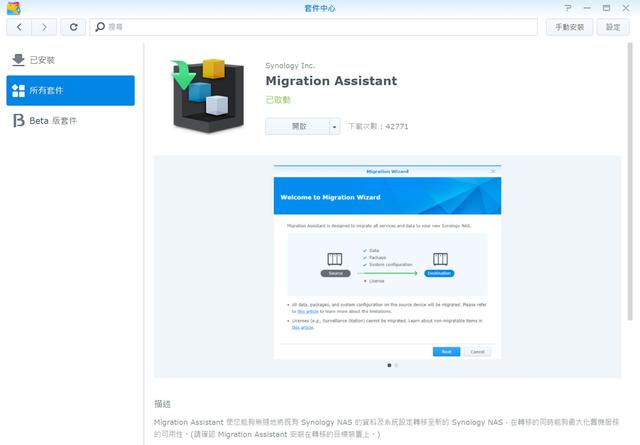Open help with the question mark icon

pos(568,8)
